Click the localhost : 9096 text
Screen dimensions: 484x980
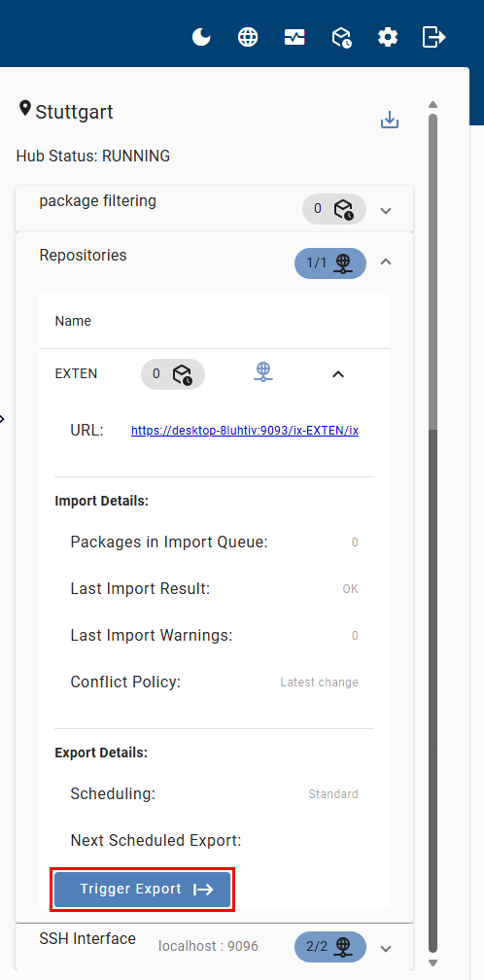click(x=208, y=947)
